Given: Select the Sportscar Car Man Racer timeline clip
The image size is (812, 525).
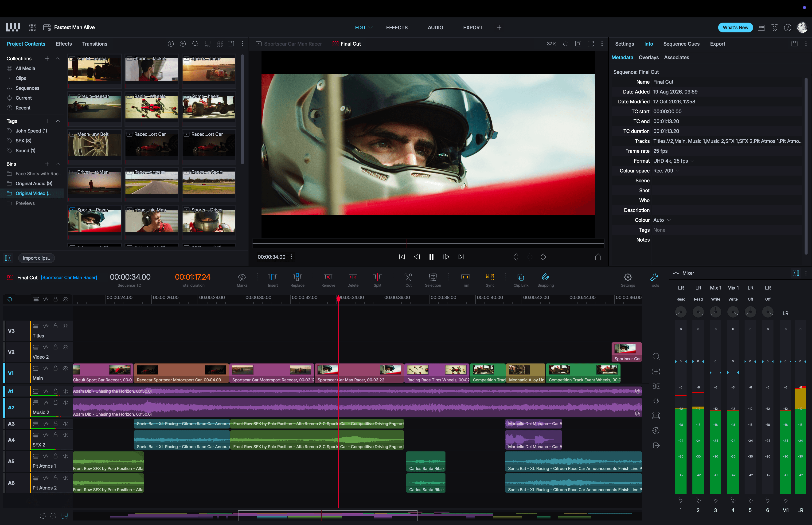Looking at the screenshot, I should pyautogui.click(x=359, y=373).
